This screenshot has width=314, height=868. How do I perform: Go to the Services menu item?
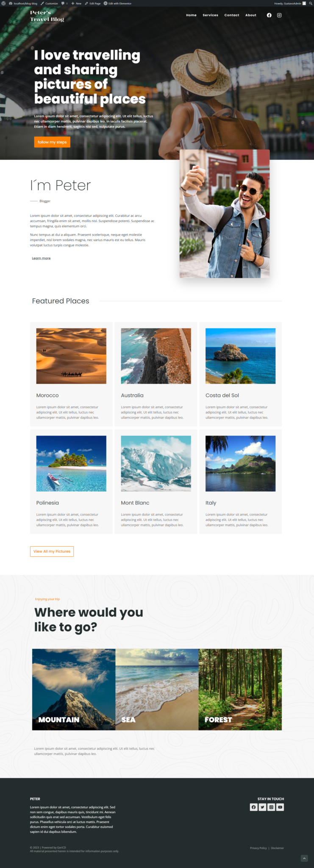[210, 15]
